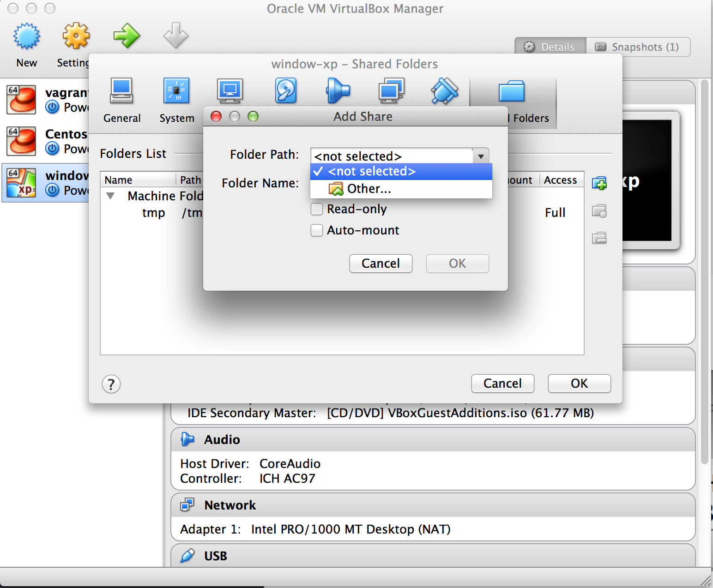Open the Settings gear toolbar icon
713x588 pixels.
[76, 36]
